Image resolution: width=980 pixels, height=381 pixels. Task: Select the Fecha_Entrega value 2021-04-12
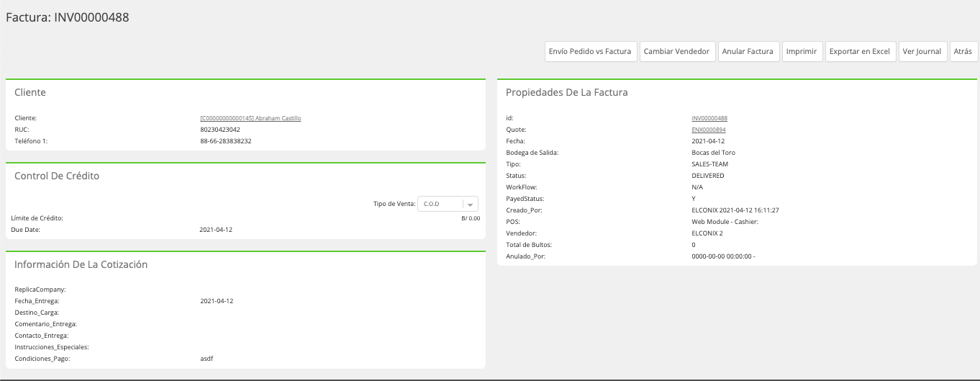[x=217, y=301]
